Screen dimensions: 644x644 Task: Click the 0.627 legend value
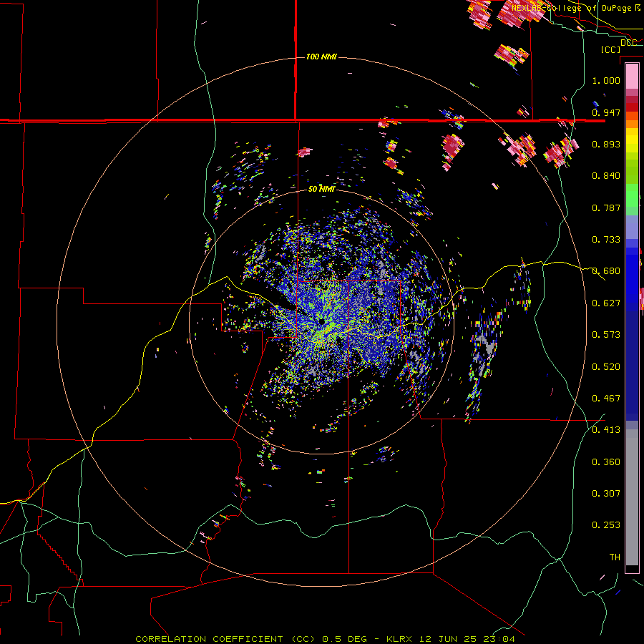606,303
